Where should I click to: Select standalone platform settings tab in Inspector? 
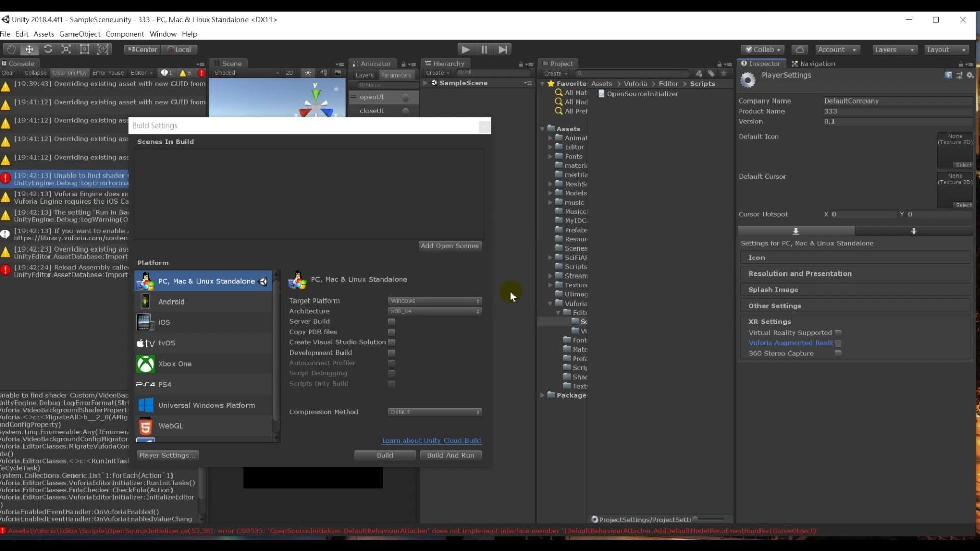click(796, 231)
